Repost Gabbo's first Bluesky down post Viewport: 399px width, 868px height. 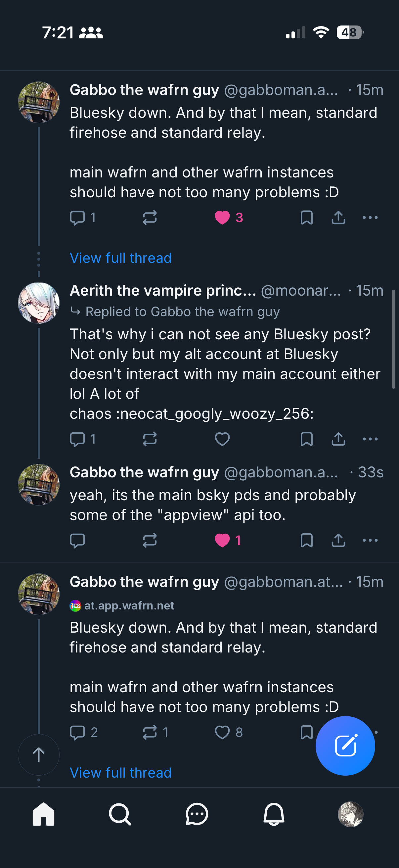tap(150, 218)
